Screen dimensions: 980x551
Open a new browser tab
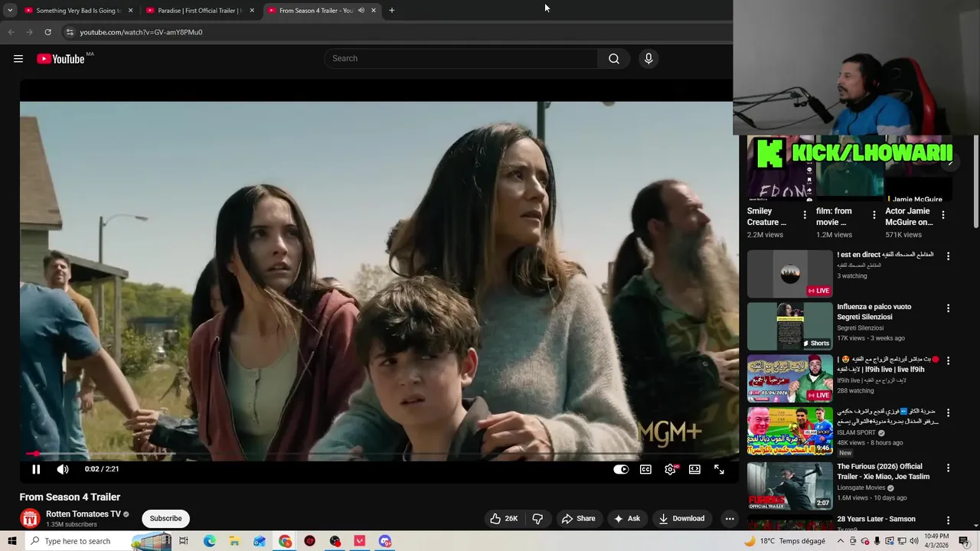pos(392,11)
